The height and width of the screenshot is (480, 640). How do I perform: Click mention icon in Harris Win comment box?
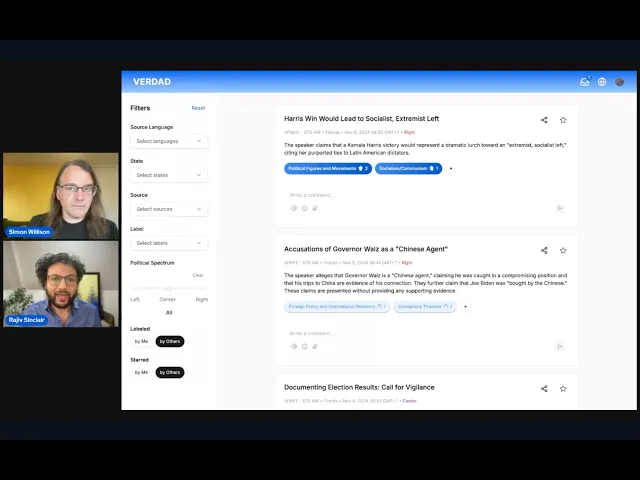294,208
